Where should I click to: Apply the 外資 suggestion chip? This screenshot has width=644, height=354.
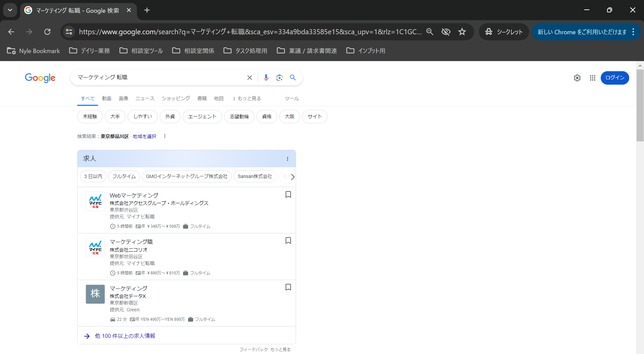click(170, 117)
